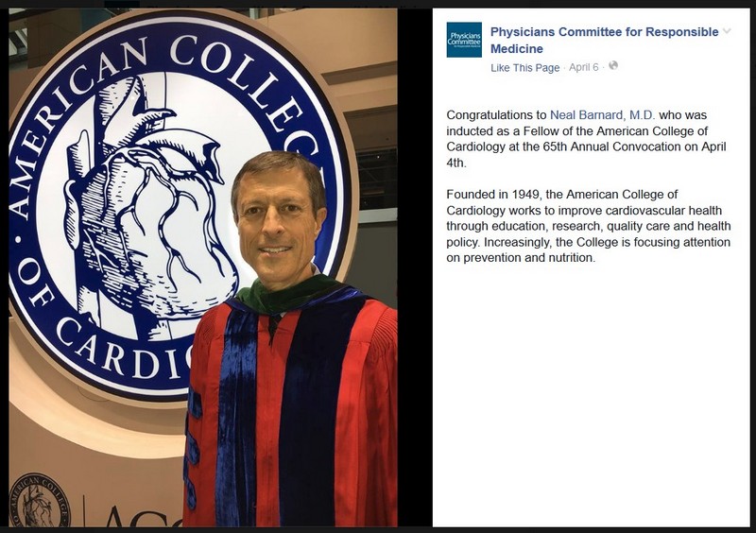
Task: Open the April 6 post timestamp
Action: point(584,68)
